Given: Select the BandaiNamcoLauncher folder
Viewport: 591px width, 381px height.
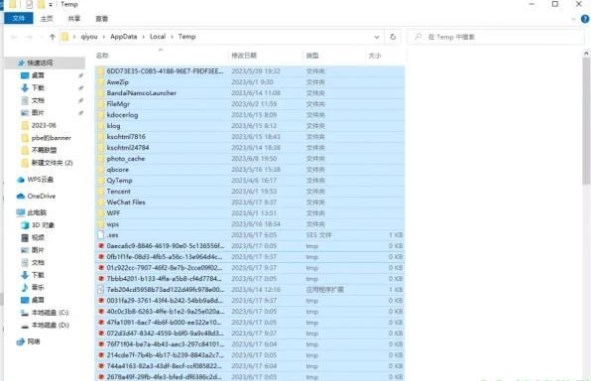Looking at the screenshot, I should pyautogui.click(x=250, y=93).
